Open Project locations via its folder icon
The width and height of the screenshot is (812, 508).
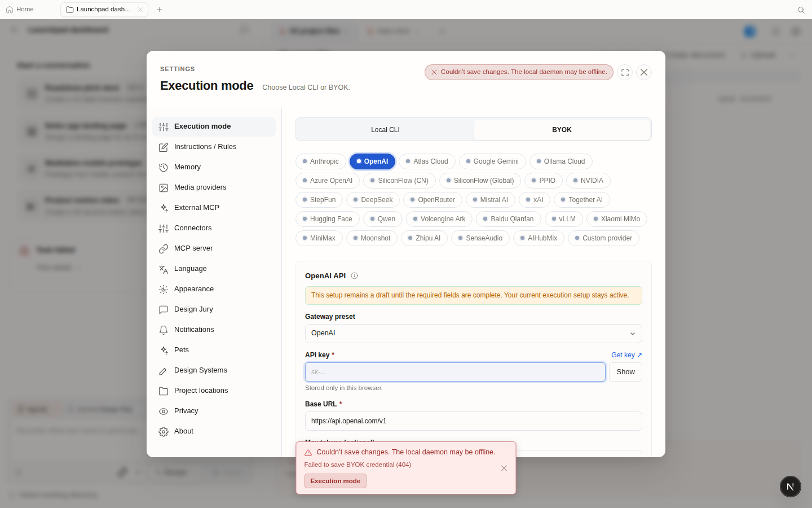coord(164,391)
